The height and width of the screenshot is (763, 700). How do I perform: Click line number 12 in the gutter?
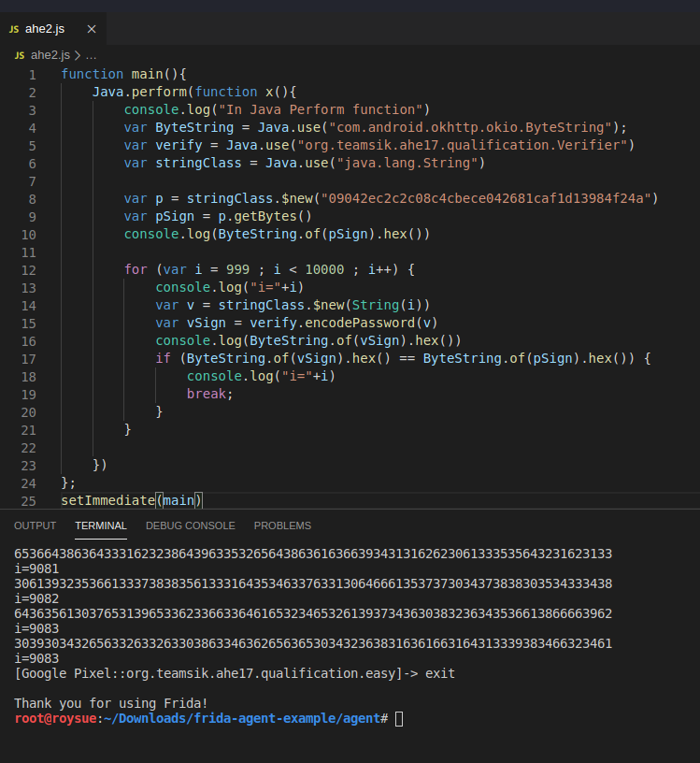click(32, 269)
